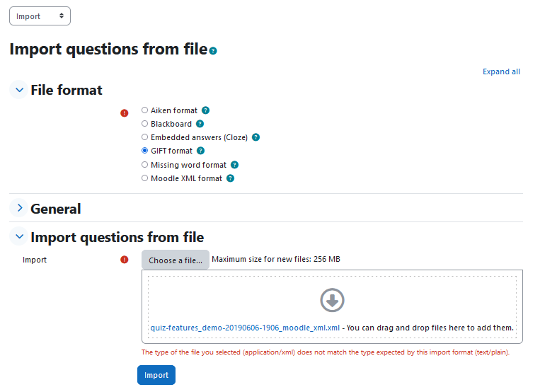The height and width of the screenshot is (392, 540).
Task: Choose the Missing word format option
Action: [144, 165]
